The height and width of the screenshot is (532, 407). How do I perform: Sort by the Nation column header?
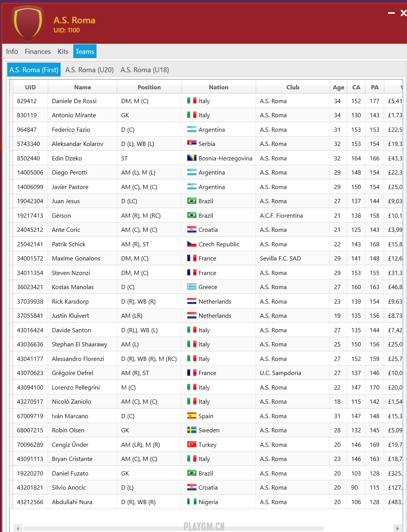pos(219,87)
